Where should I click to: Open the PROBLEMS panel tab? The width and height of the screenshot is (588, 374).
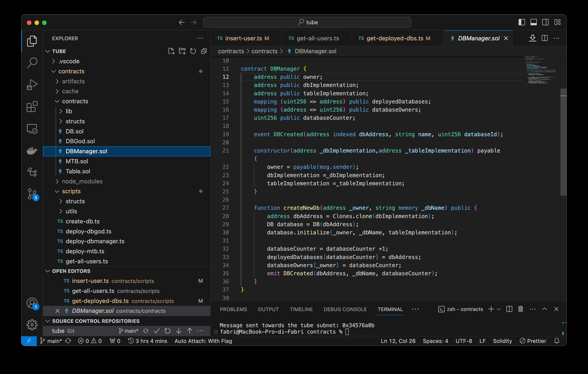(233, 309)
